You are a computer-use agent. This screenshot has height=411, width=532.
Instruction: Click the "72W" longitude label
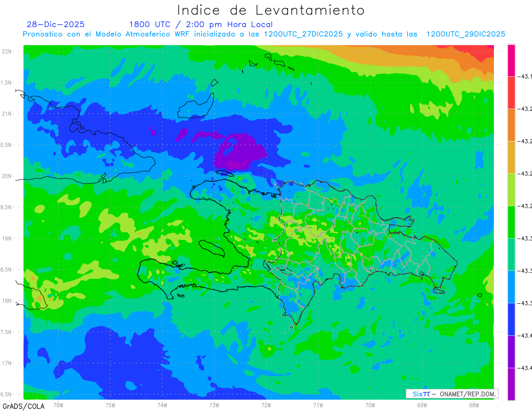266,405
